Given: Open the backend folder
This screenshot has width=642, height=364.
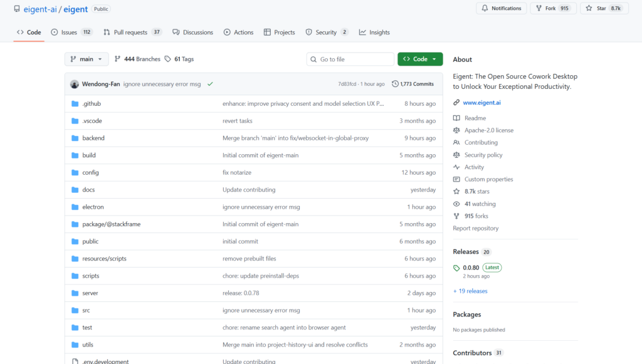Looking at the screenshot, I should point(93,138).
